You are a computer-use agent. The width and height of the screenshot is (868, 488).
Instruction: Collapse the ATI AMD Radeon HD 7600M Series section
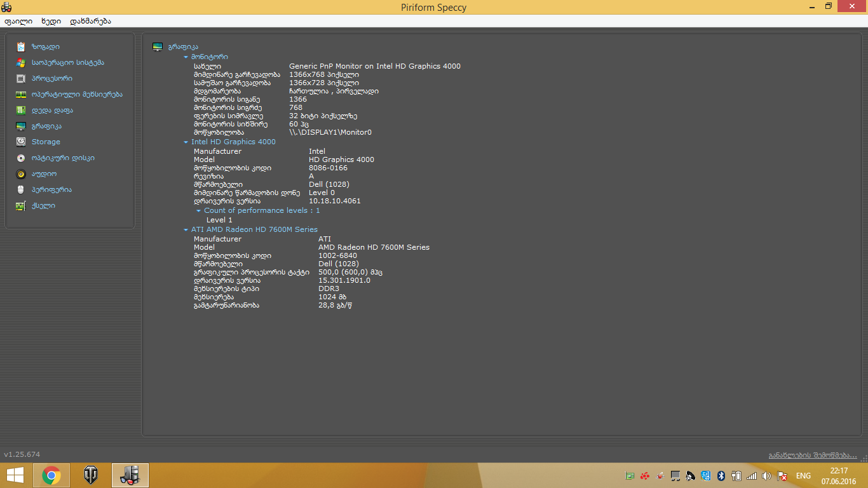pyautogui.click(x=186, y=230)
